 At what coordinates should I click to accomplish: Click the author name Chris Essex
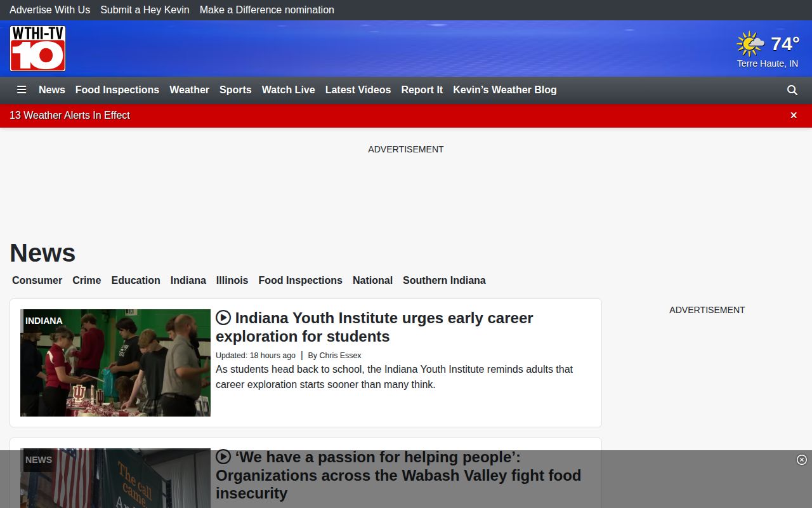coord(340,356)
